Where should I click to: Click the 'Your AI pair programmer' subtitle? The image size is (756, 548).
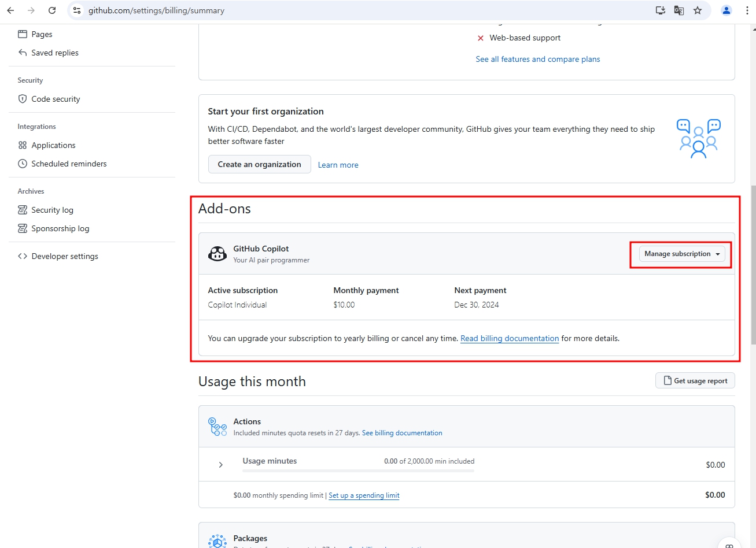coord(271,260)
